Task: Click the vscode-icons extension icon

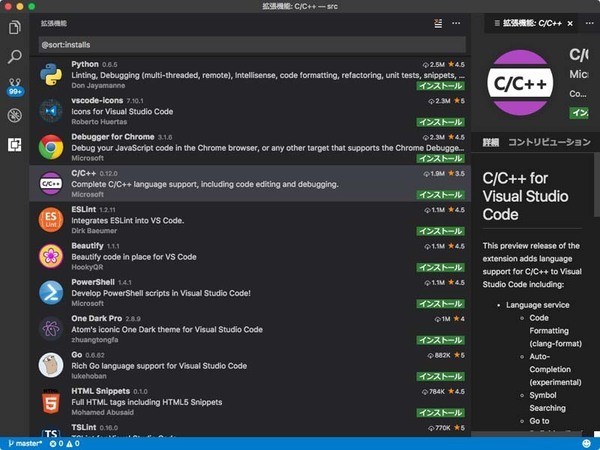Action: (51, 111)
